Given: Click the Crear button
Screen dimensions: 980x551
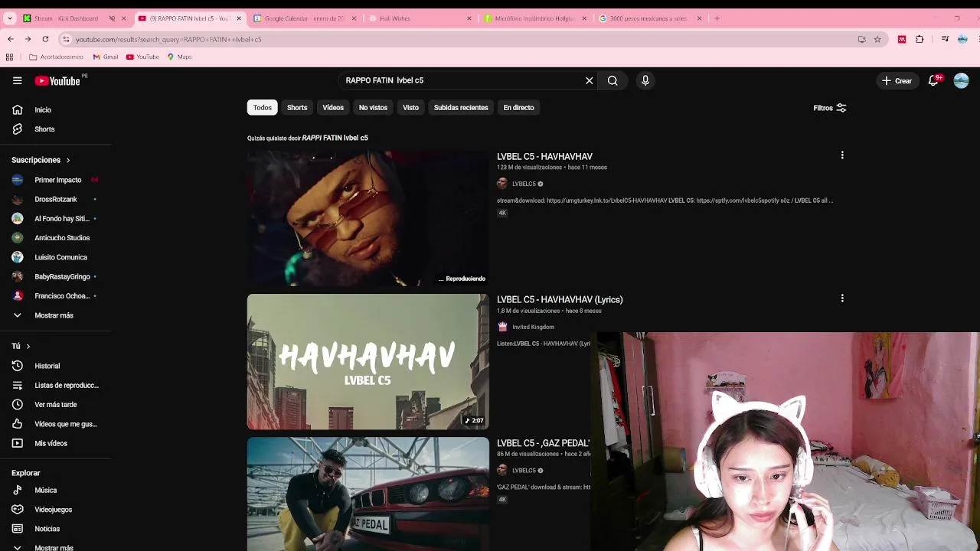Looking at the screenshot, I should (897, 80).
